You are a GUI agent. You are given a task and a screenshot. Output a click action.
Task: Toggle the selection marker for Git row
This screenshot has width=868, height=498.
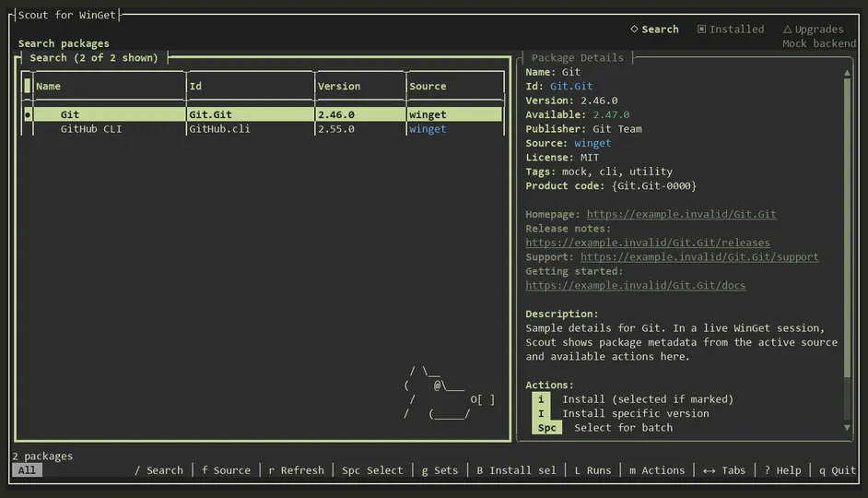click(27, 114)
